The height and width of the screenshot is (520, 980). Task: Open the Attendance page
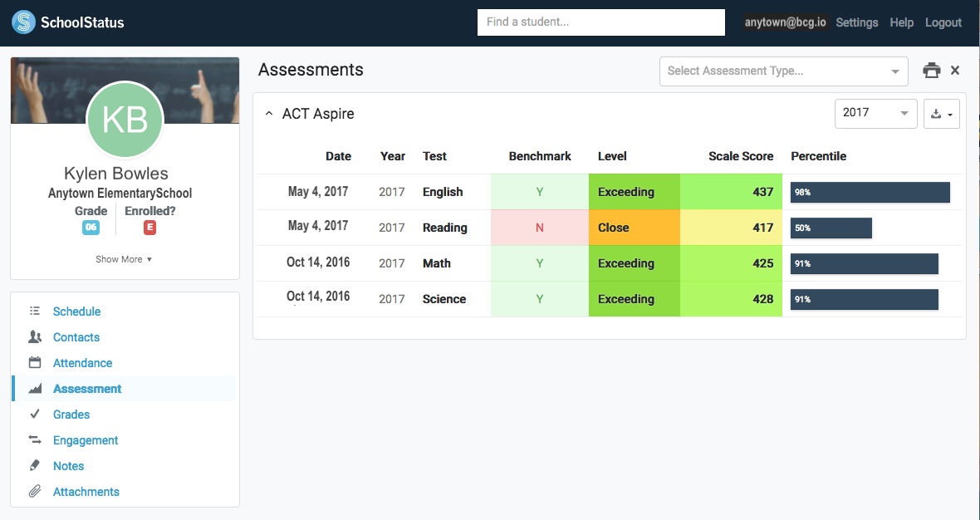[x=82, y=362]
